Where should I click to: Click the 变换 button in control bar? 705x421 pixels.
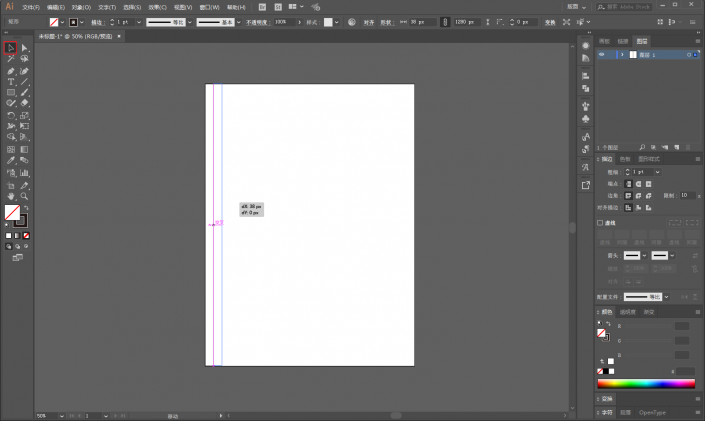click(550, 22)
